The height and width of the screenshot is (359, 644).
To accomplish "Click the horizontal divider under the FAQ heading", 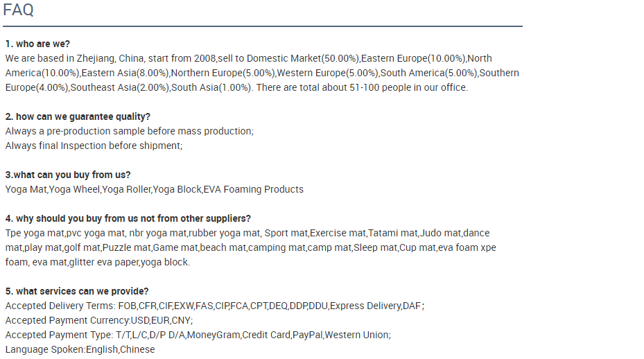I will [x=263, y=26].
